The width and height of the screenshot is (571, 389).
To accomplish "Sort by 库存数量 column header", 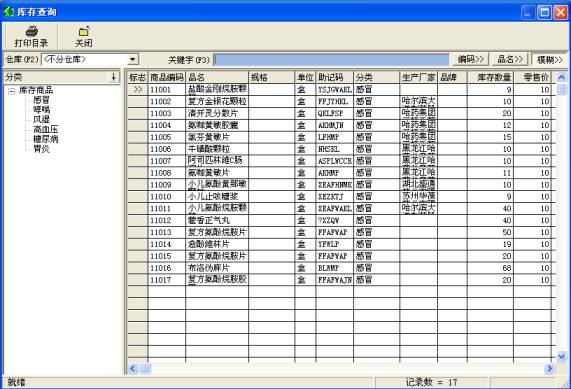I will pos(490,77).
